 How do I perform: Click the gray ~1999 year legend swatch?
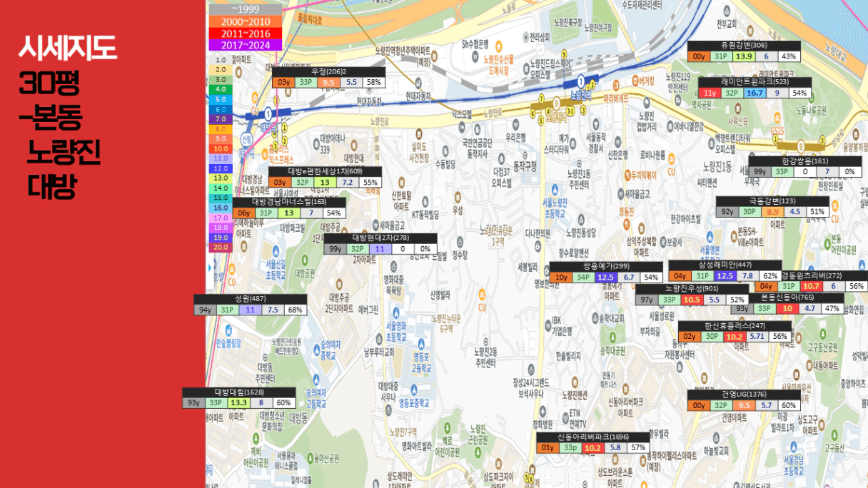point(245,10)
